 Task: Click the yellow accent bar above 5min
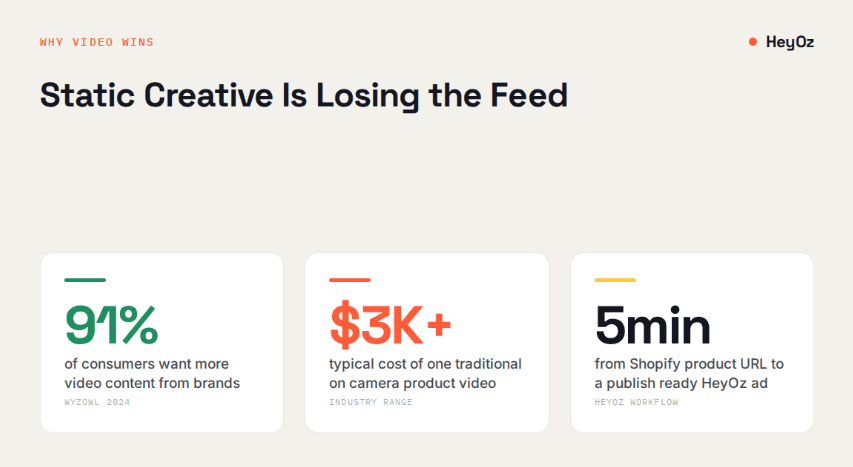pos(615,280)
